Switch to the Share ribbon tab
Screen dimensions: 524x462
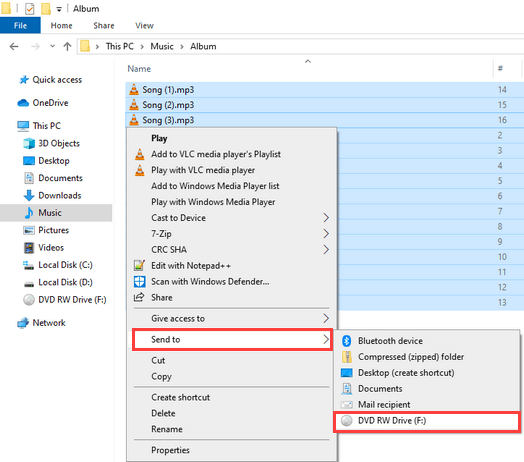point(104,25)
